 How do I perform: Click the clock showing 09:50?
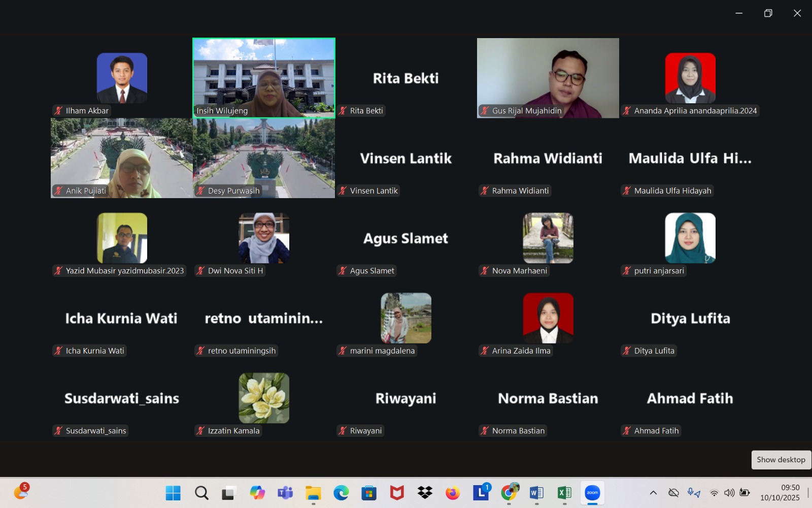(x=780, y=493)
